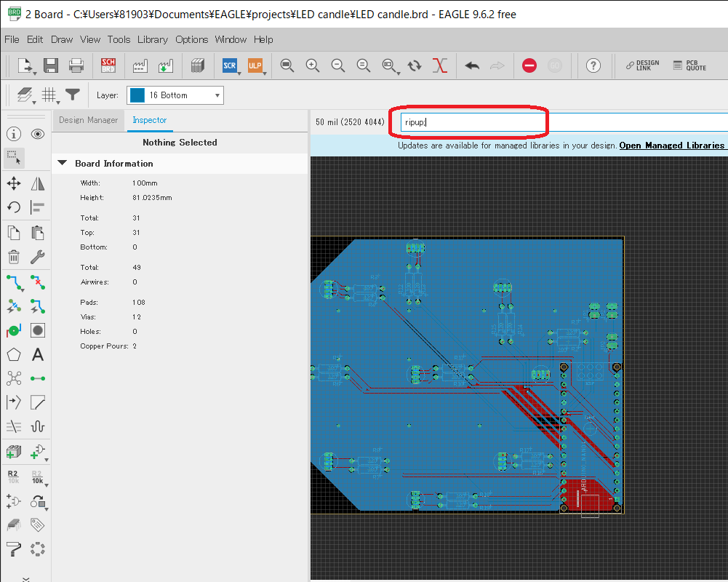Viewport: 728px width, 582px height.
Task: Open the Library menu
Action: (153, 39)
